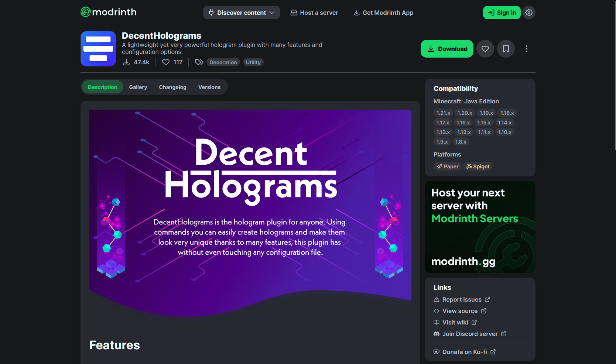616x364 pixels.
Task: Open the View source link
Action: [x=460, y=311]
